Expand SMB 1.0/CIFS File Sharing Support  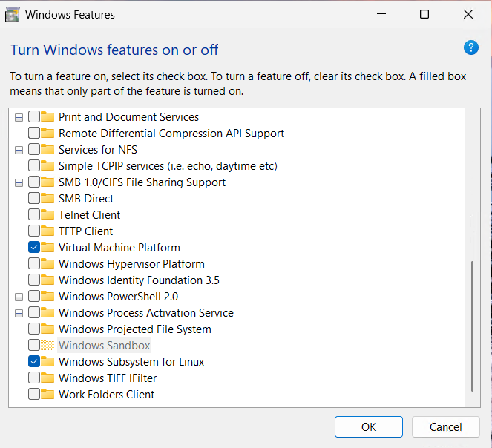(19, 182)
